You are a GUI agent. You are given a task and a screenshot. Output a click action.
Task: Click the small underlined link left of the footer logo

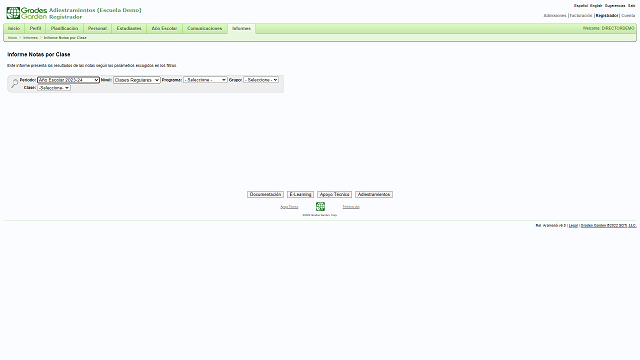coord(289,207)
